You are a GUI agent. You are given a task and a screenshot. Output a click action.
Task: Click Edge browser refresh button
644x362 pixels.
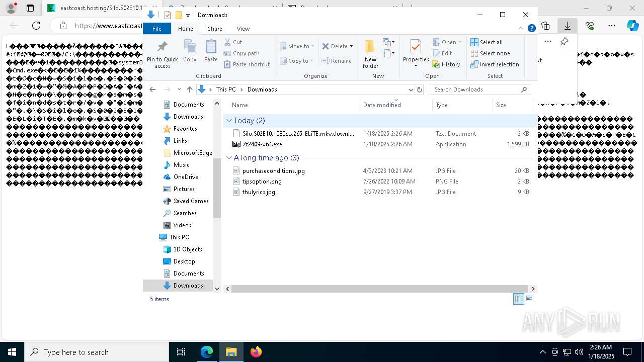point(36,26)
